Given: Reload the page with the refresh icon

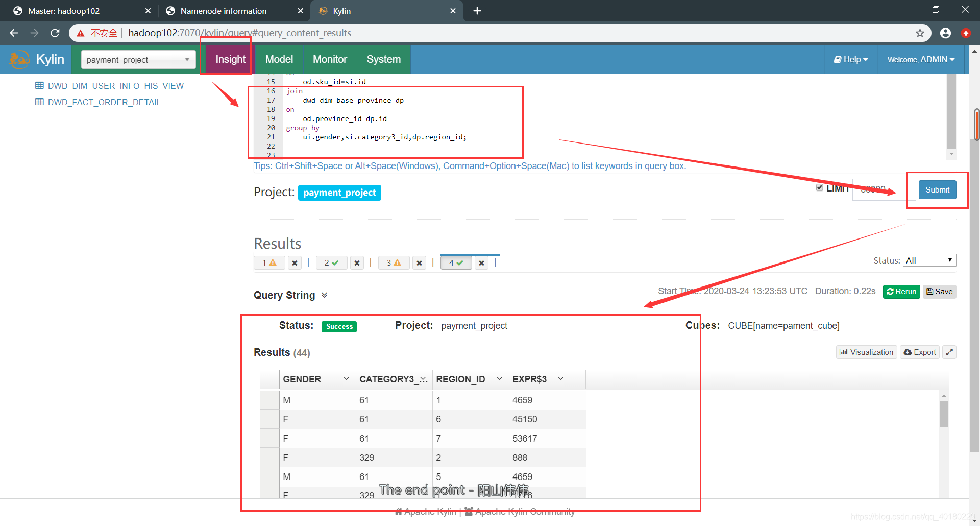Looking at the screenshot, I should click(55, 33).
